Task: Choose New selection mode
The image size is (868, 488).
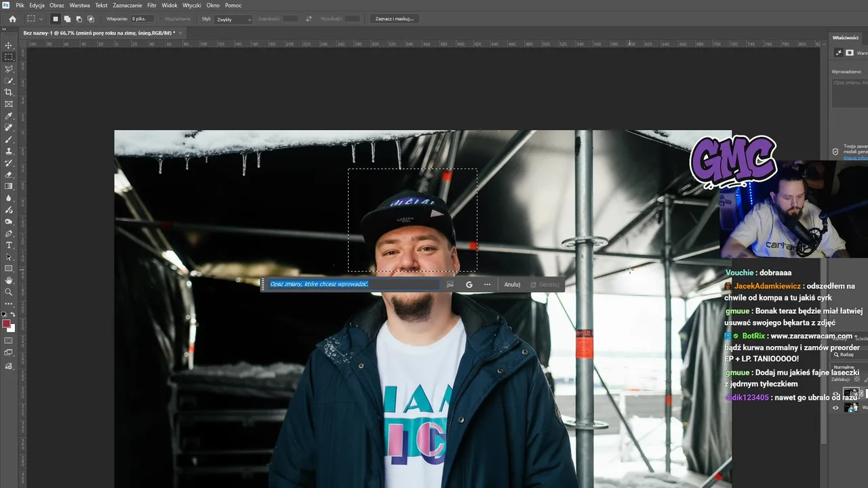Action: point(56,19)
